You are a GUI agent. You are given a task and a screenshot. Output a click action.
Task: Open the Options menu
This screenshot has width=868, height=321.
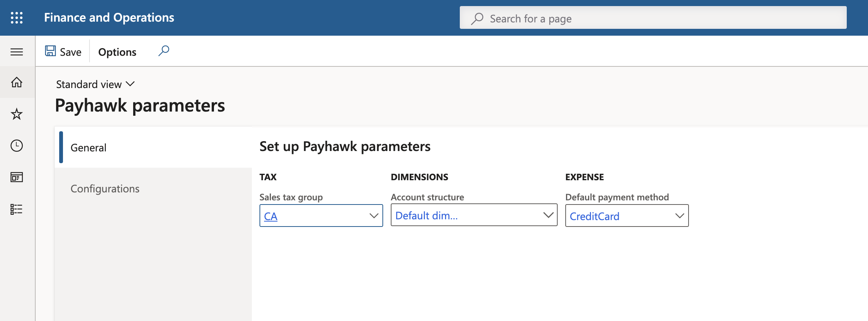tap(117, 52)
